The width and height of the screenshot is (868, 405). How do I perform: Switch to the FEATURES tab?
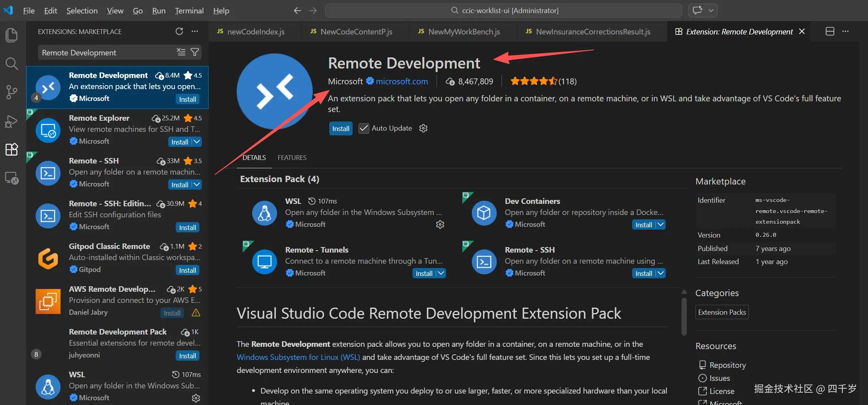[x=292, y=157]
